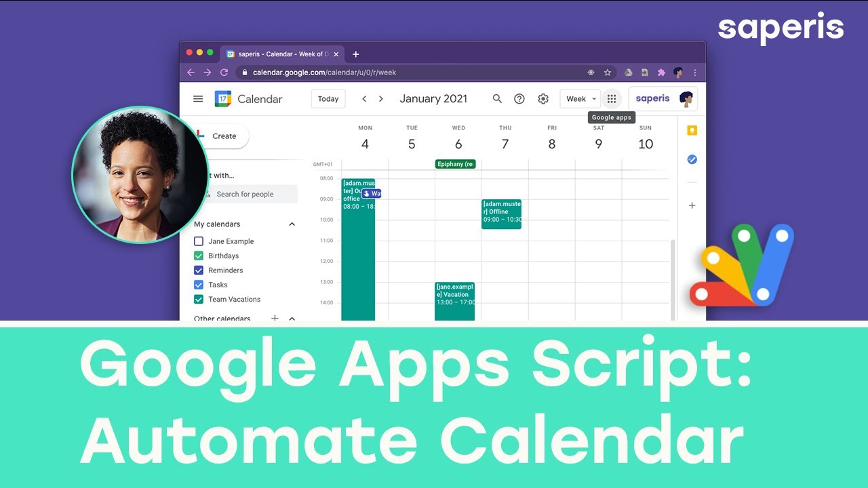This screenshot has width=868, height=488.
Task: Open the saperis account avatar
Action: pyautogui.click(x=686, y=99)
